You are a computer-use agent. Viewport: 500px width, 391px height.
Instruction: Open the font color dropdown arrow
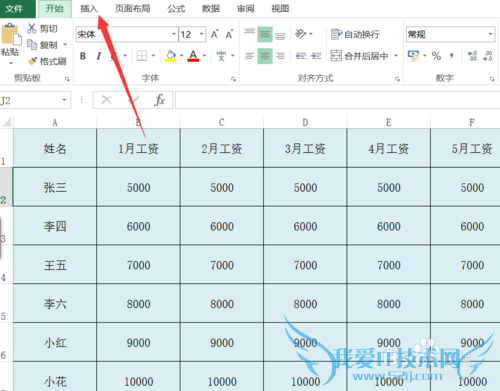point(205,56)
